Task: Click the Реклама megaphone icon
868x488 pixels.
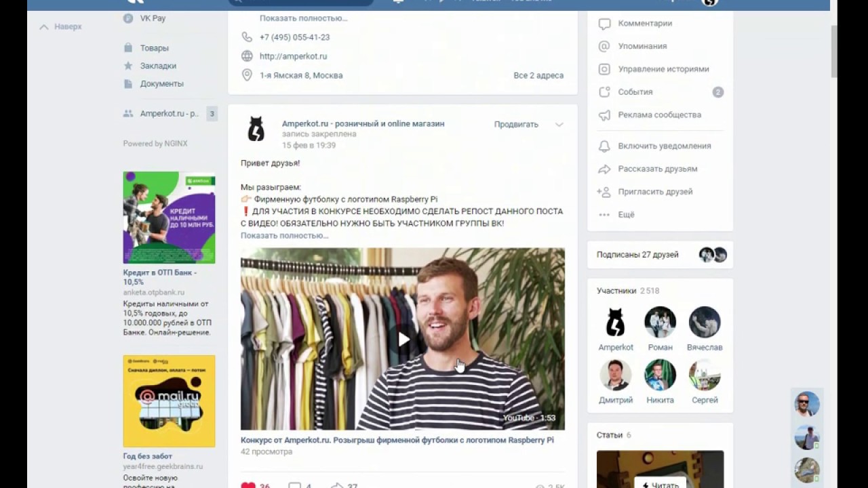Action: [x=604, y=115]
